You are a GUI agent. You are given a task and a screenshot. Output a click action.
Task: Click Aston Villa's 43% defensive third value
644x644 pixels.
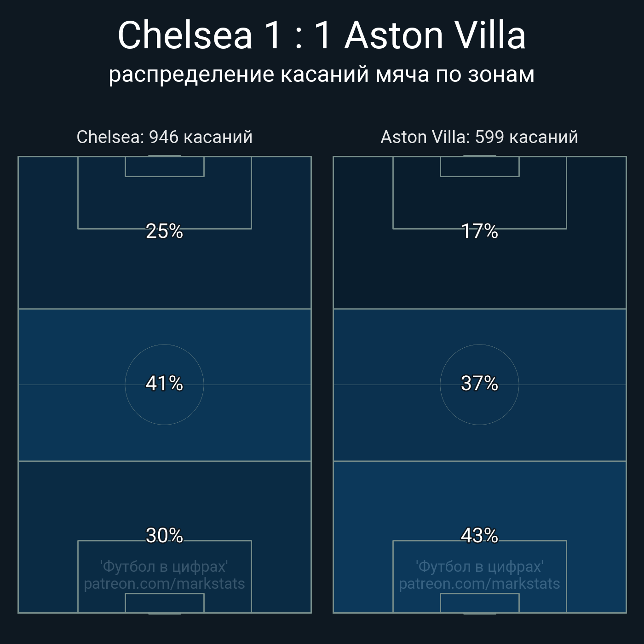479,535
